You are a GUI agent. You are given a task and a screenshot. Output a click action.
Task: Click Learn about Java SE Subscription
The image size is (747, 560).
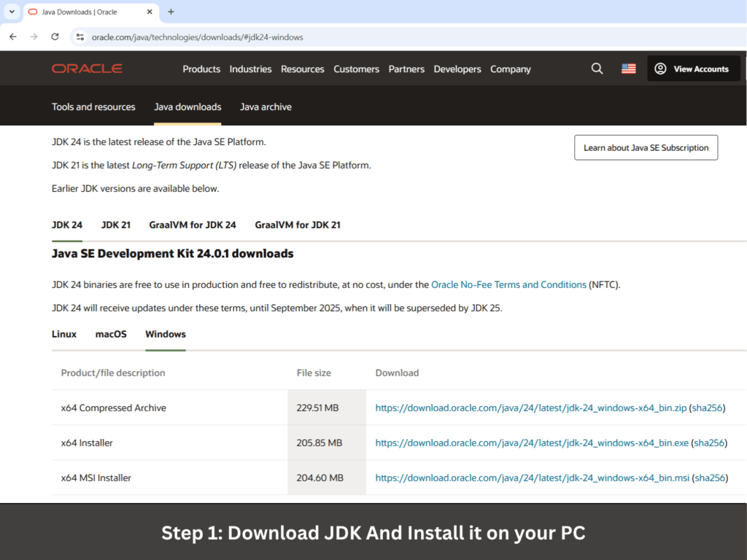point(646,147)
